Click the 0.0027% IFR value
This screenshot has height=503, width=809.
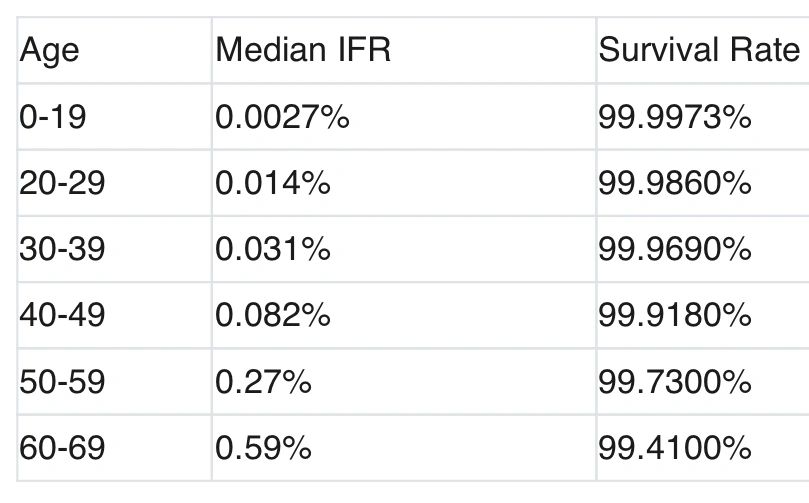pyautogui.click(x=282, y=117)
